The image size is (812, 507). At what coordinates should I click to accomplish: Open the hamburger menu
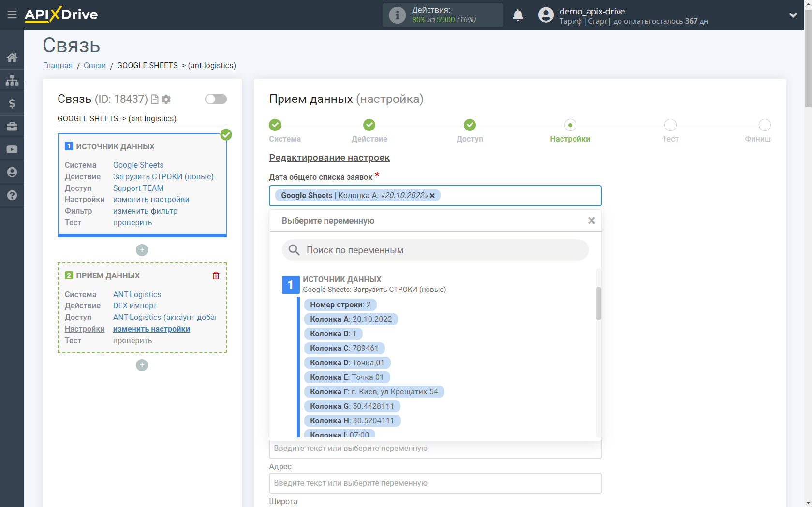[12, 15]
